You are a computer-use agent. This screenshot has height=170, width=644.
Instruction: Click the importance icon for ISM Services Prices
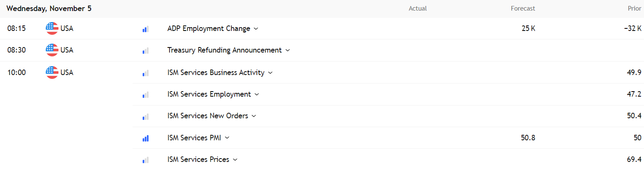coord(145,160)
